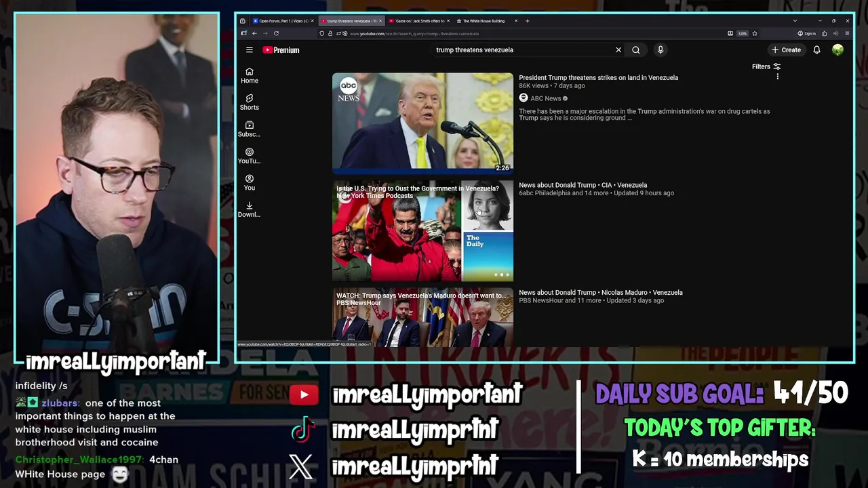Open the ABC News channel avatar

524,98
